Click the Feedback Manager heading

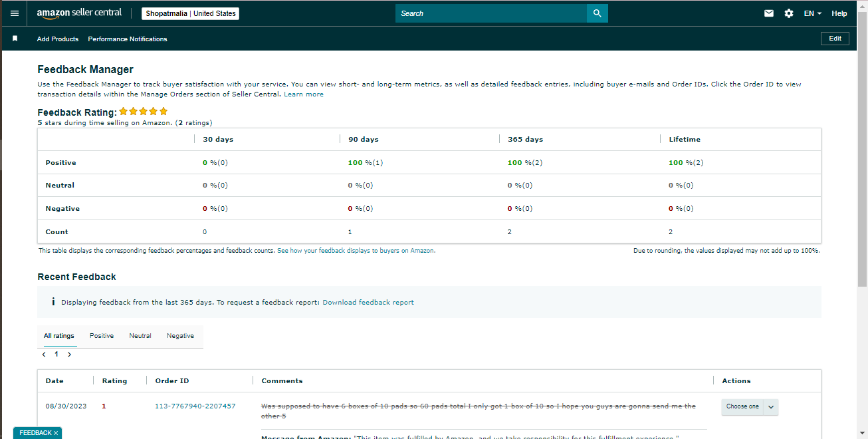point(85,69)
